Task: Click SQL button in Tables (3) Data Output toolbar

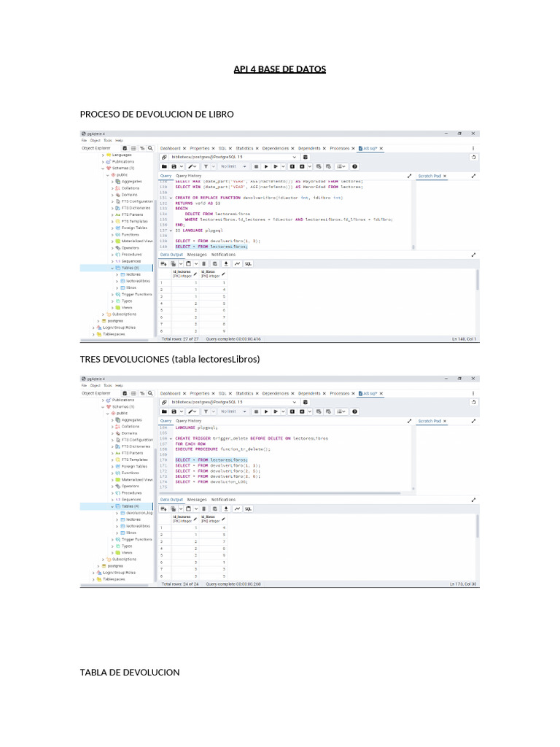Action: [x=248, y=264]
